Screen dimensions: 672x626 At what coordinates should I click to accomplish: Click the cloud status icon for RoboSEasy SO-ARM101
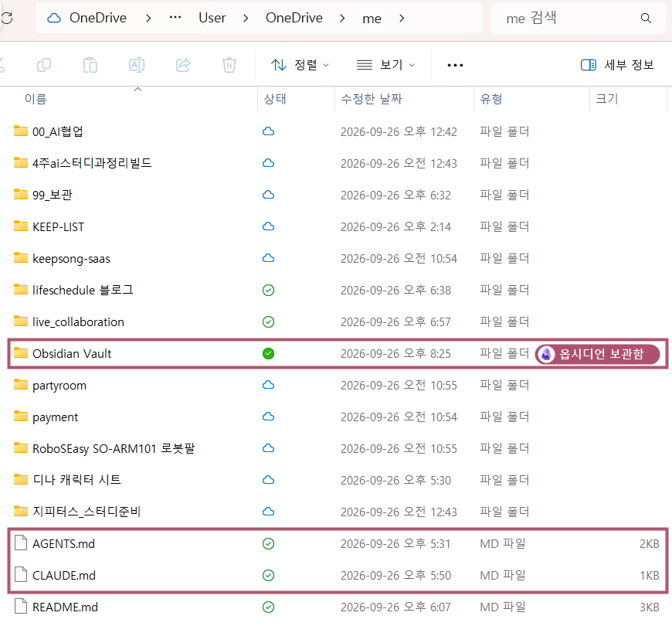(268, 448)
